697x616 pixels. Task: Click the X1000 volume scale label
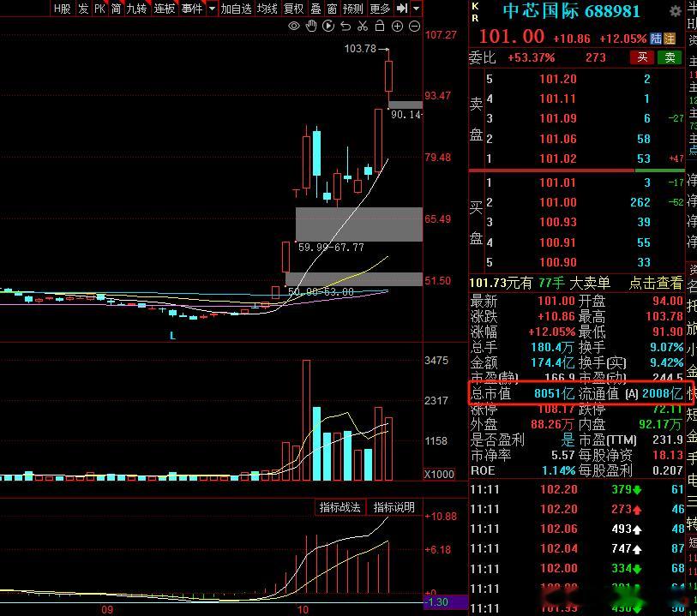pos(439,475)
